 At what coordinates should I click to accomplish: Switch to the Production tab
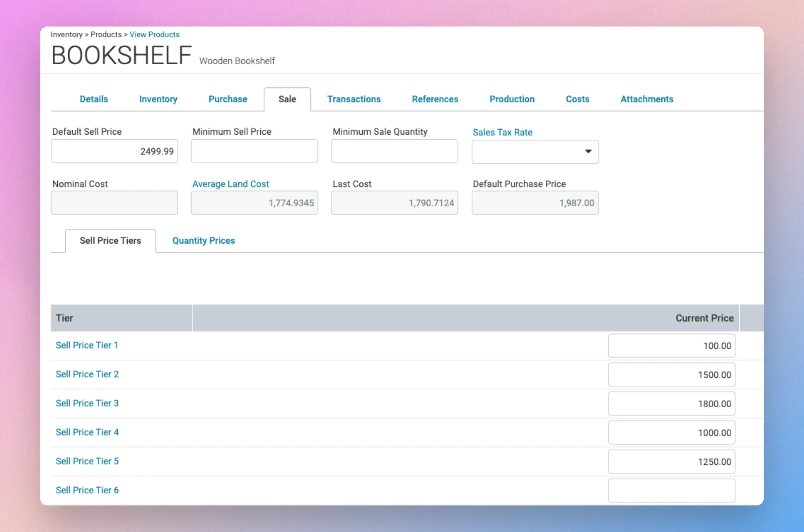[x=512, y=99]
